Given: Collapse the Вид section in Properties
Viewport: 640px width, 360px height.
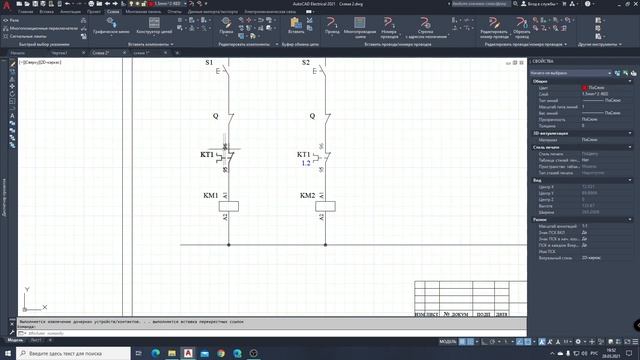Looking at the screenshot, I should pos(630,180).
